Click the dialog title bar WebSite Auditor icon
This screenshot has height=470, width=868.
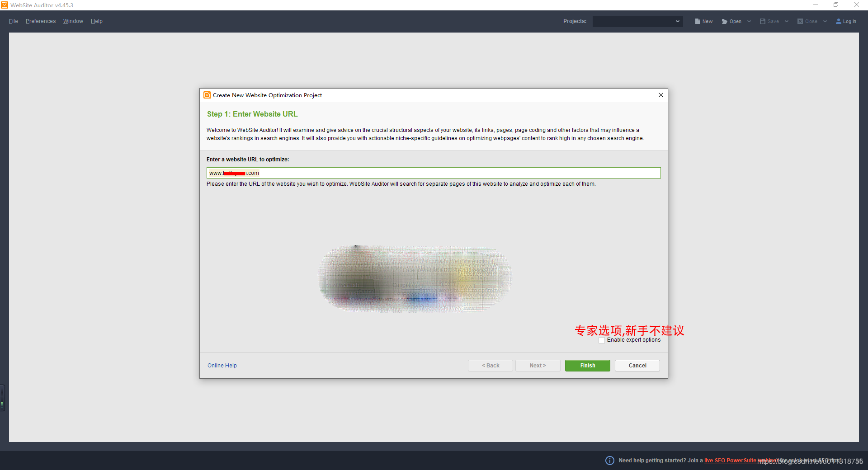[207, 95]
